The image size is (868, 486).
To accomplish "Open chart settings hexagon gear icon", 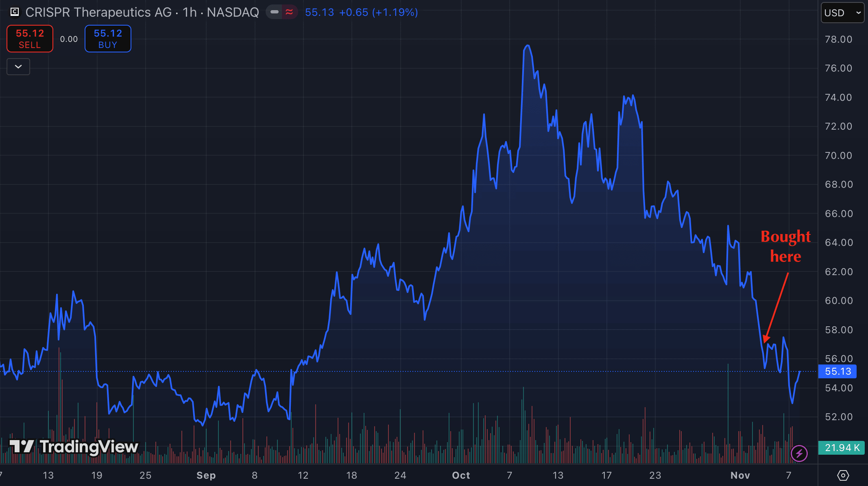I will (x=843, y=475).
